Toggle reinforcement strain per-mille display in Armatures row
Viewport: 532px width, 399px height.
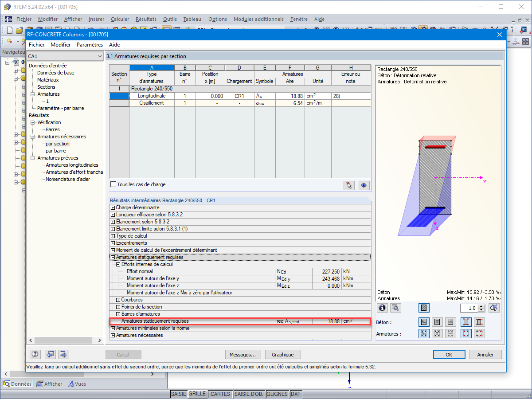click(424, 334)
